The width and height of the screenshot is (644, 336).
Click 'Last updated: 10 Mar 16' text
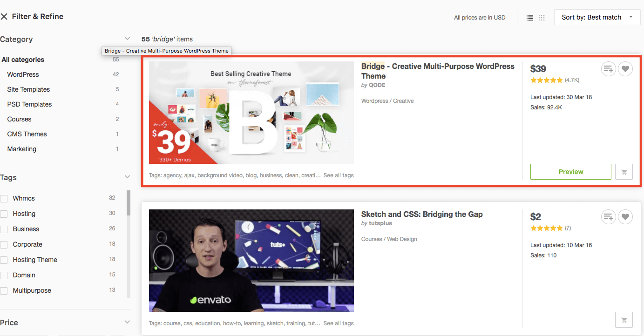[561, 245]
